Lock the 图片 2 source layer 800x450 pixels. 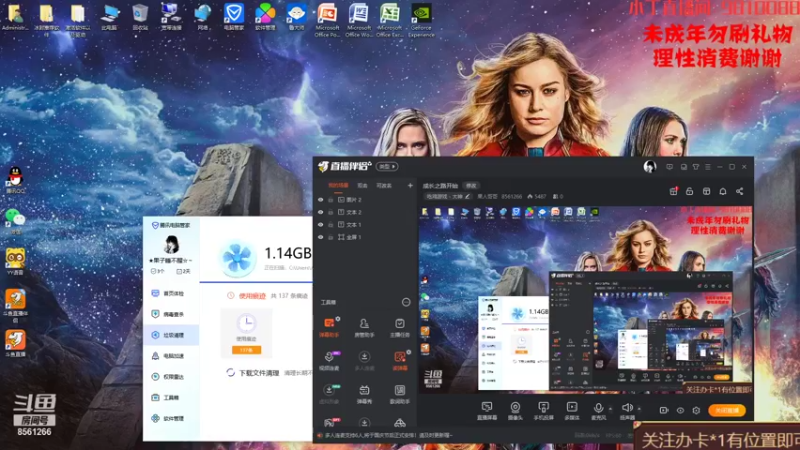[x=331, y=200]
